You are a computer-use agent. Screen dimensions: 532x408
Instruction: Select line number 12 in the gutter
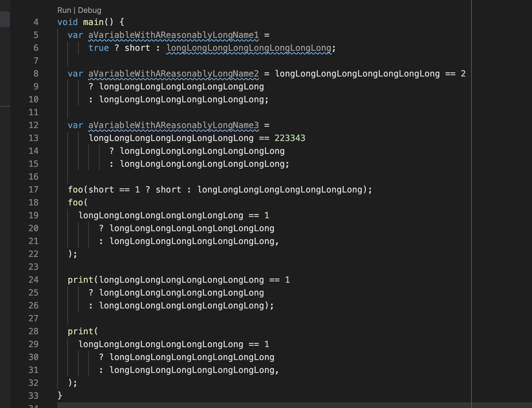[x=33, y=125]
